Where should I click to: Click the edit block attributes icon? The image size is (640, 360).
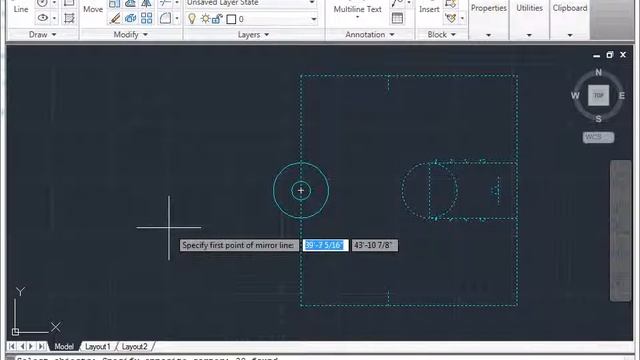tap(451, 18)
